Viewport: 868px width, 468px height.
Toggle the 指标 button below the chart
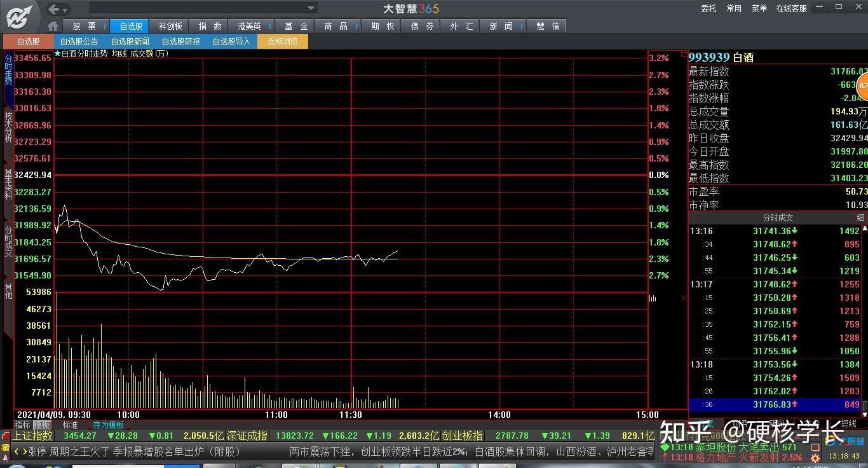coord(23,425)
